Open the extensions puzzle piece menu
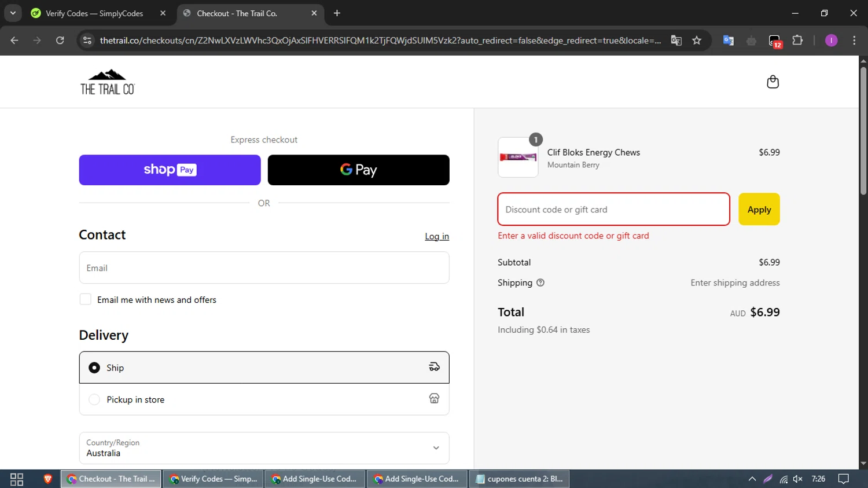 click(797, 40)
